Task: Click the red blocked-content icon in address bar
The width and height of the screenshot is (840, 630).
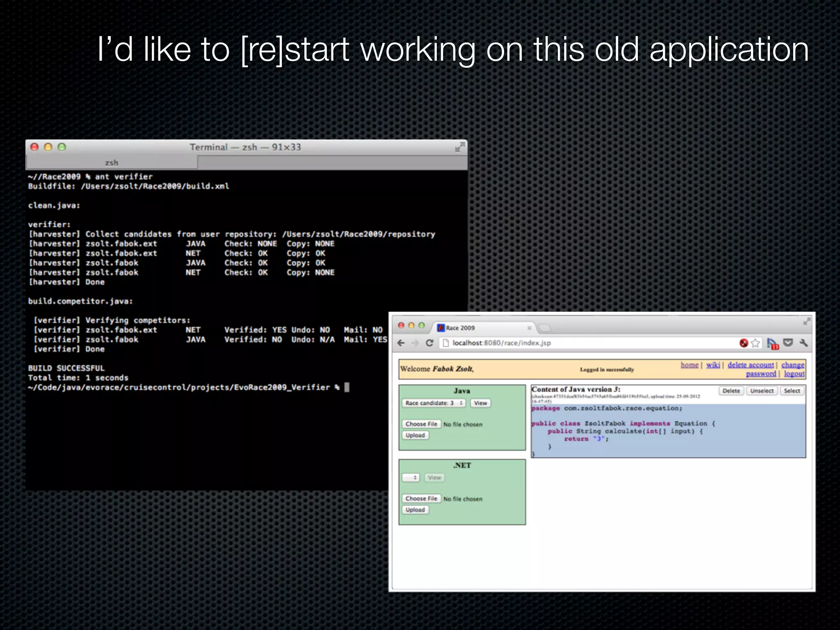Action: 744,343
